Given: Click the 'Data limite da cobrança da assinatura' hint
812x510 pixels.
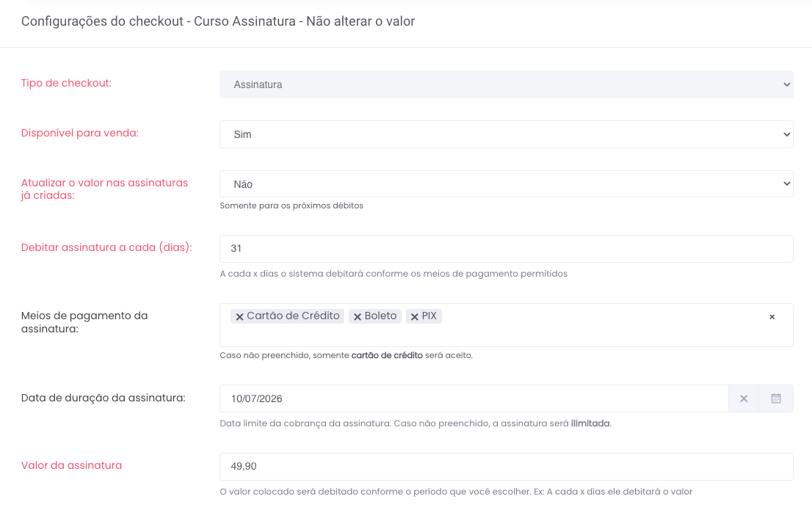Looking at the screenshot, I should point(416,423).
